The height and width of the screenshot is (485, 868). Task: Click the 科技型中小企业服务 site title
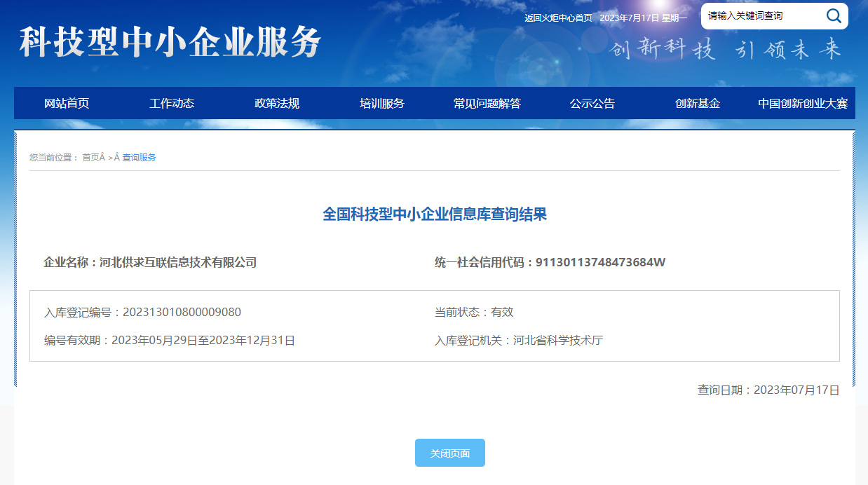point(170,43)
